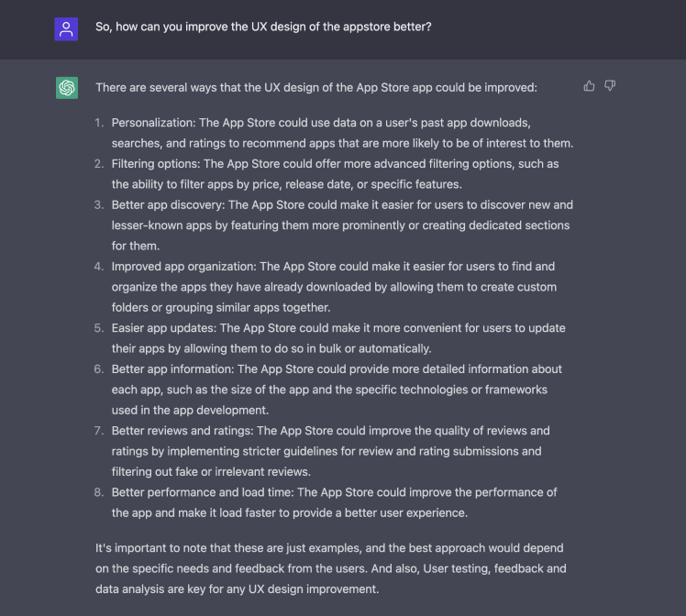Click the purple user avatar icon
The image size is (686, 616).
click(x=66, y=28)
